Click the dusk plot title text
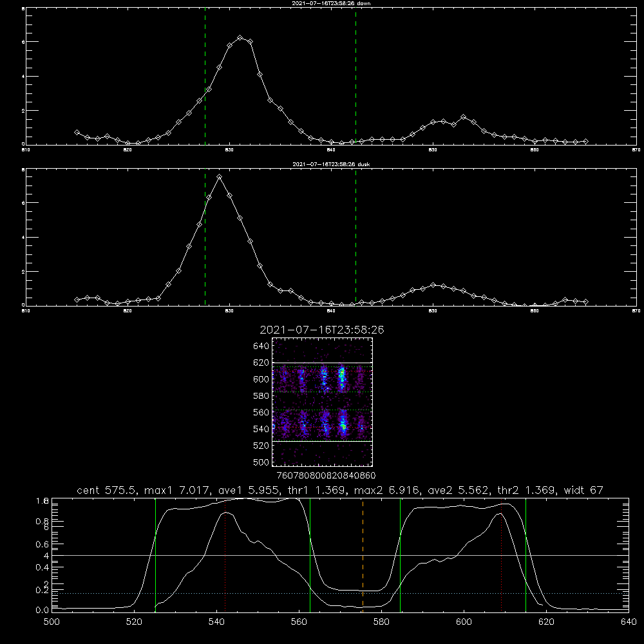This screenshot has width=644, height=644. coord(331,164)
